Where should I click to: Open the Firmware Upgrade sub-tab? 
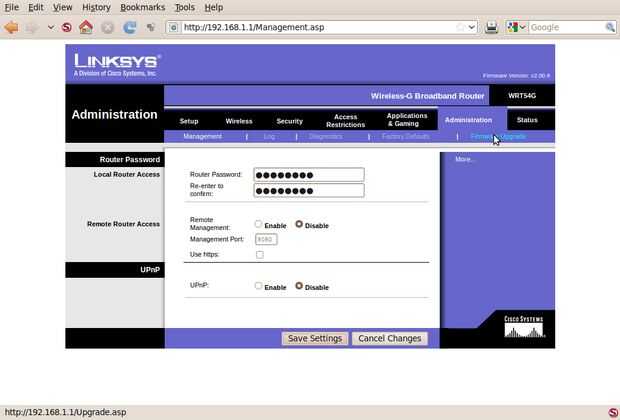coord(498,136)
